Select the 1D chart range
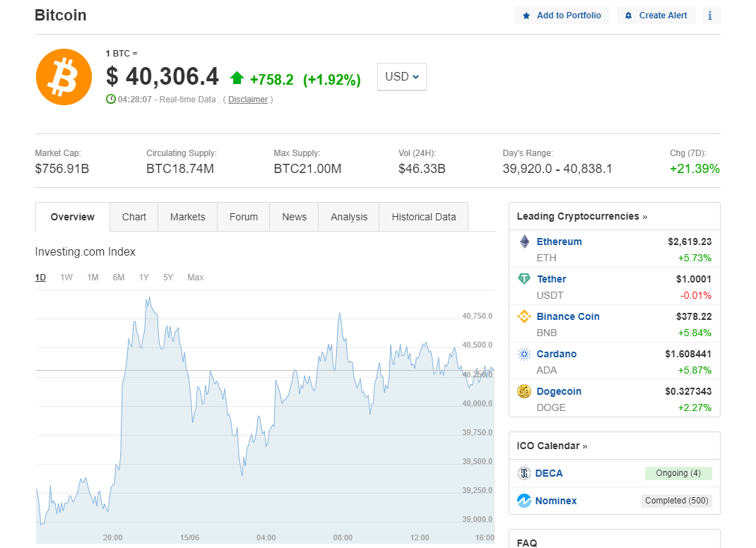Image resolution: width=756 pixels, height=548 pixels. 40,277
